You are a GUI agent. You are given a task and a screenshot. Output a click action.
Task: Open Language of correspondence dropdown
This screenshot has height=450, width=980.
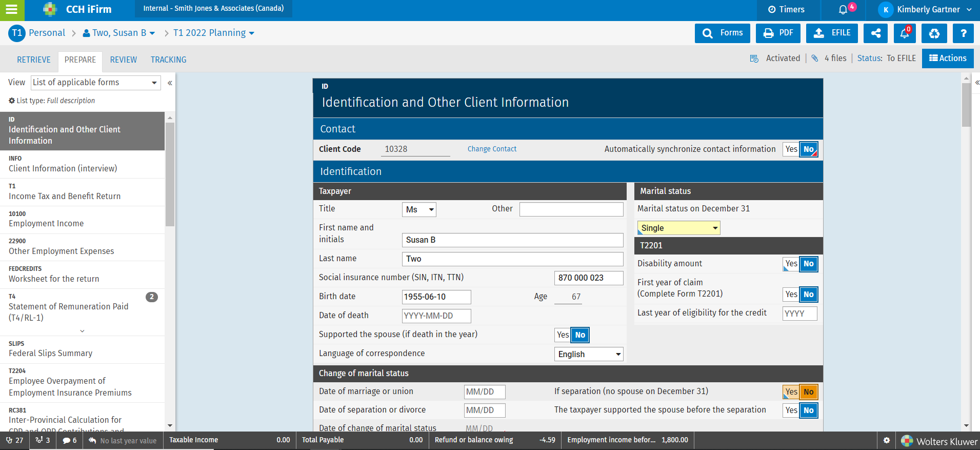pyautogui.click(x=588, y=354)
